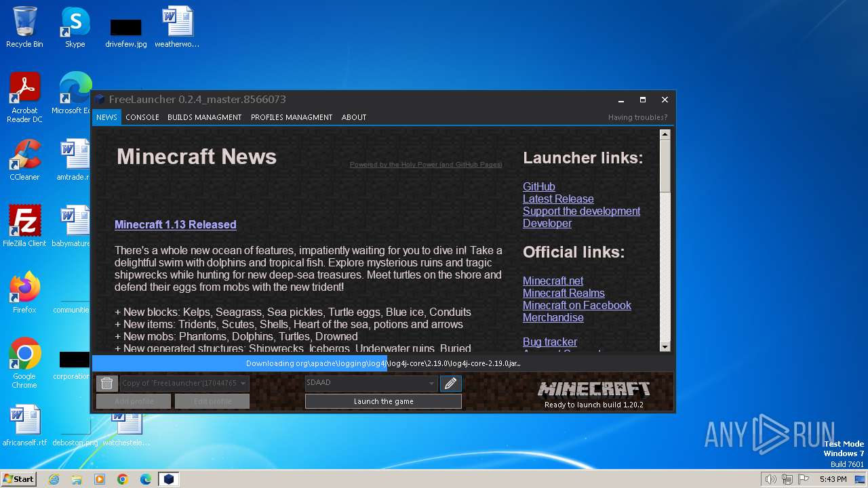
Task: Open the Minecraft.net link
Action: [x=553, y=281]
